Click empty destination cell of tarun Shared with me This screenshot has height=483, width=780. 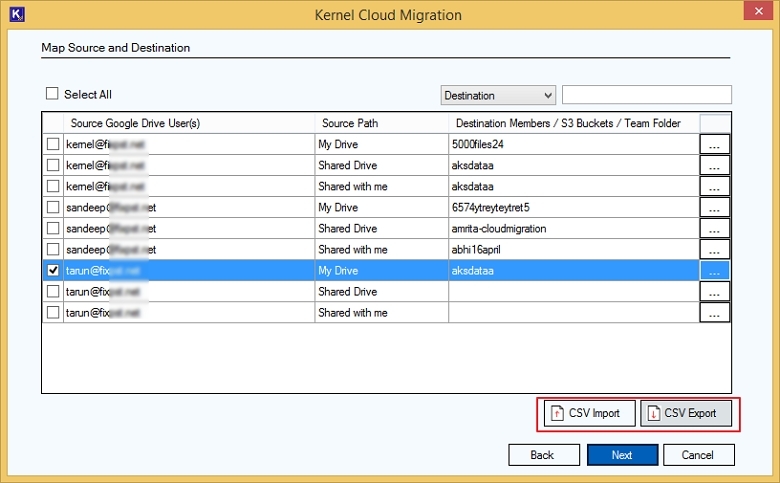point(574,312)
